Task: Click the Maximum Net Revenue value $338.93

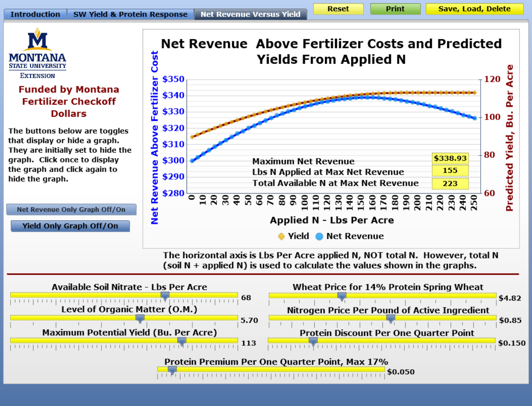Action: [x=450, y=158]
